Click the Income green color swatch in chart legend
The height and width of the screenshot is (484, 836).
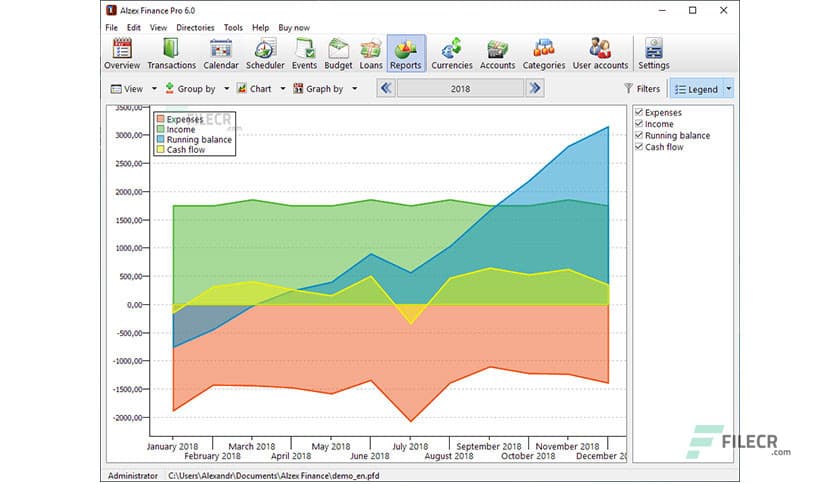coord(160,130)
